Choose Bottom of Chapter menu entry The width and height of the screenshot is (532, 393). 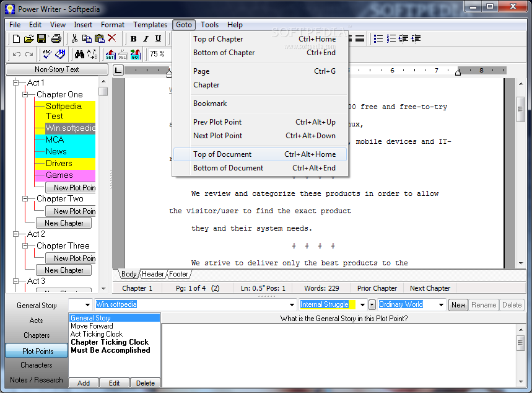click(260, 53)
